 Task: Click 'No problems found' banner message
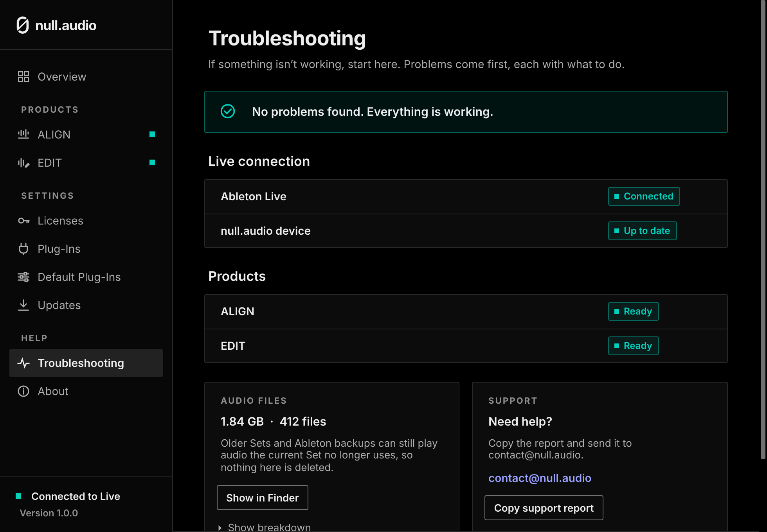pos(373,112)
